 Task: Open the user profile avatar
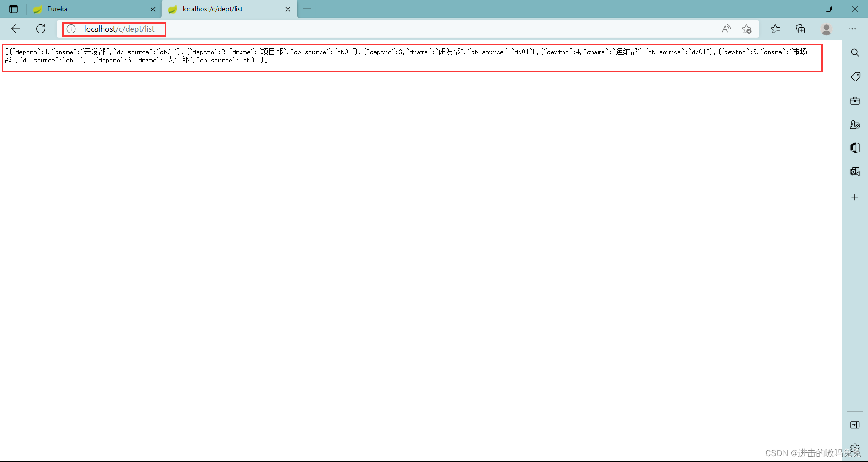coord(826,29)
